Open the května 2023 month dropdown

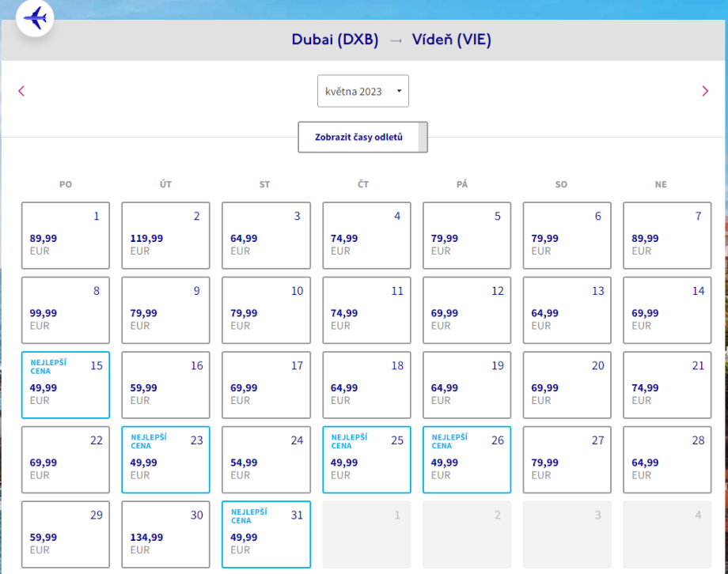pos(363,91)
